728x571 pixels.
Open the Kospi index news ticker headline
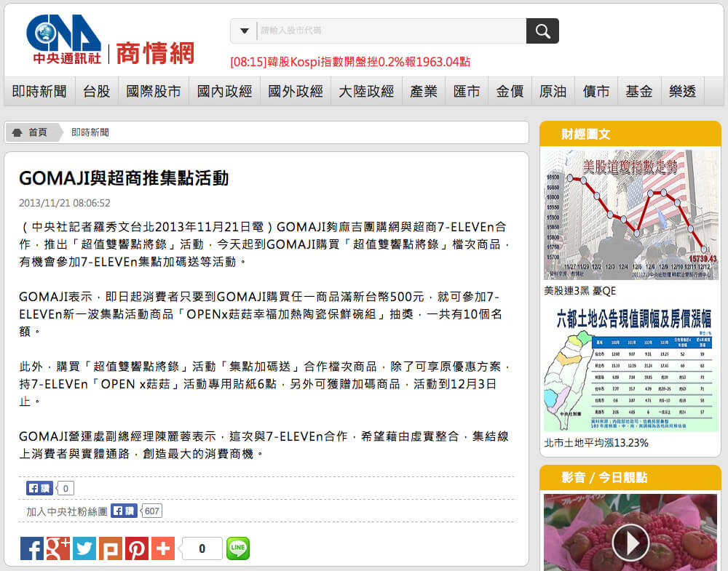pyautogui.click(x=350, y=62)
